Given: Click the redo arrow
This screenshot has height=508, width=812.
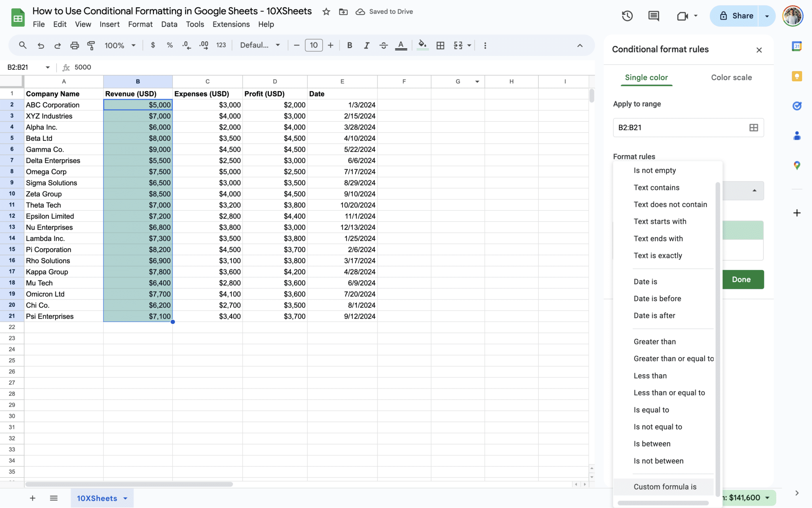Looking at the screenshot, I should point(57,45).
